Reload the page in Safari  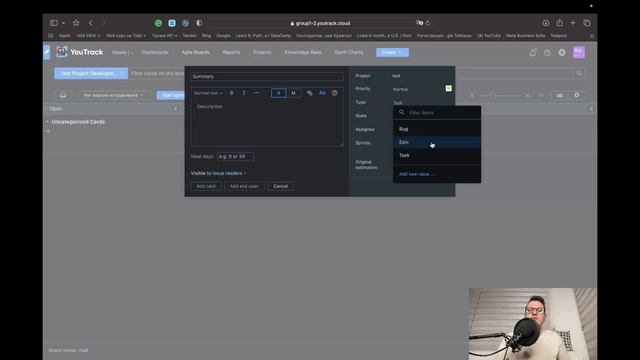click(x=428, y=23)
